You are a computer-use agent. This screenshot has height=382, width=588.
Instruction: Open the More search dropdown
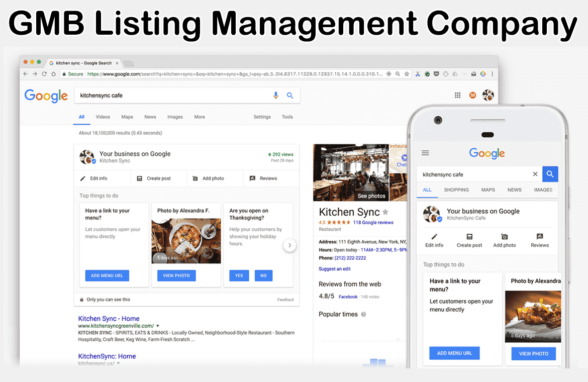pyautogui.click(x=200, y=117)
